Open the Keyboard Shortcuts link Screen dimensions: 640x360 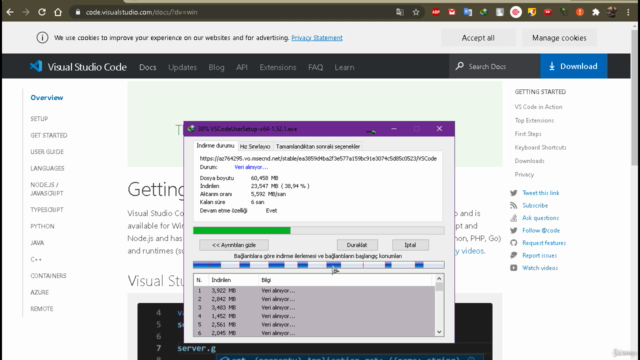540,147
